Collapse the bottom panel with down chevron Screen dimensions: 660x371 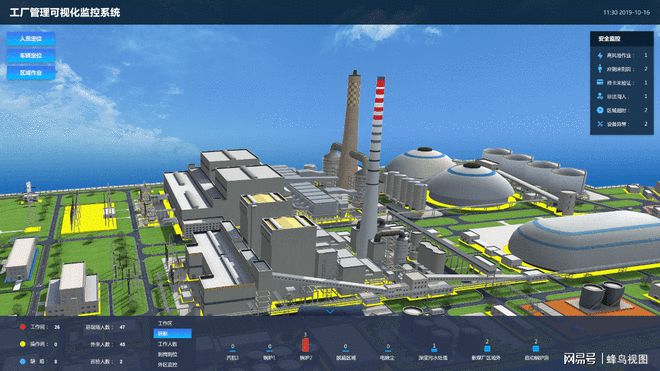pyautogui.click(x=330, y=311)
